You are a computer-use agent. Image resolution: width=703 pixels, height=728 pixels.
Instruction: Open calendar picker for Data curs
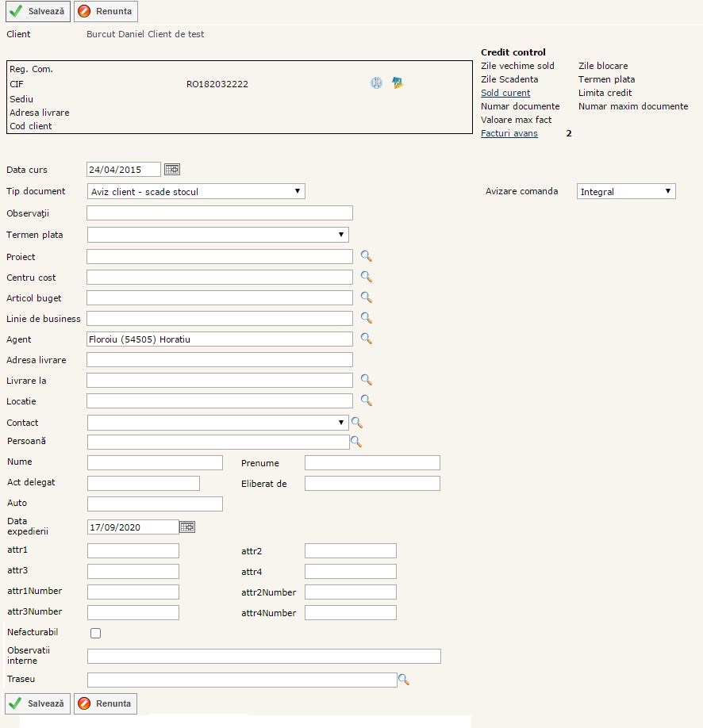click(x=172, y=169)
